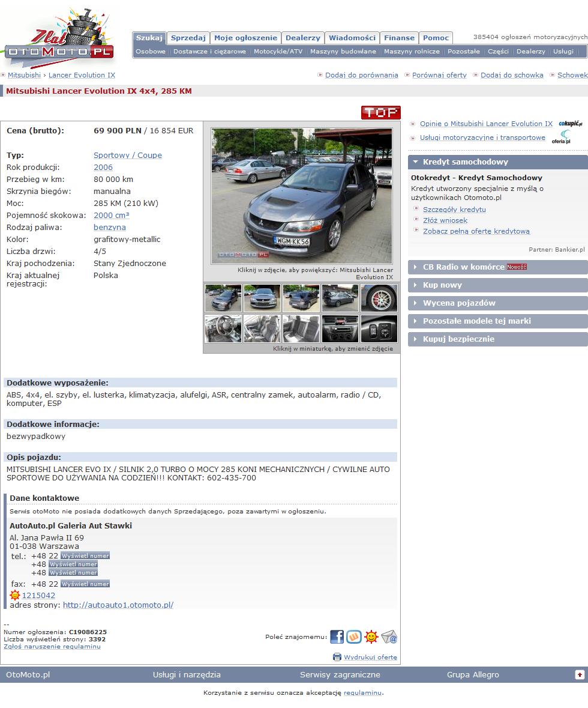588x708 pixels.
Task: Click the Gadu-Gadu sun icon next to 1215042
Action: [x=15, y=595]
